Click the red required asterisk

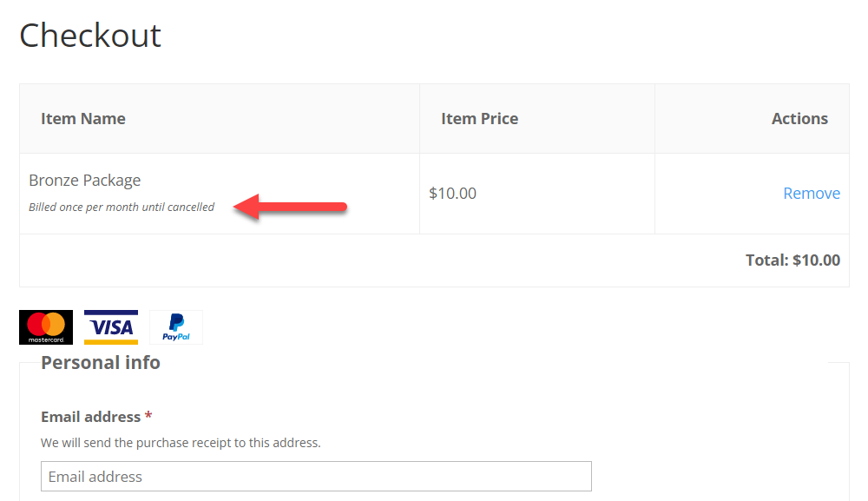148,415
